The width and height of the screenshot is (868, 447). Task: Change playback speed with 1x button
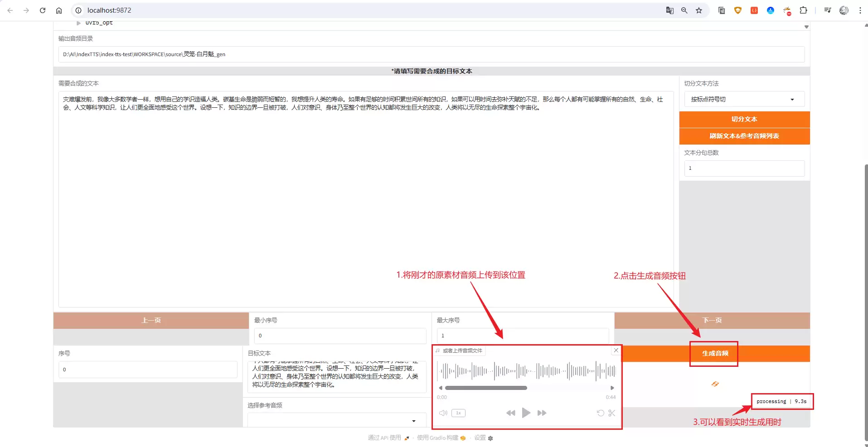[458, 413]
